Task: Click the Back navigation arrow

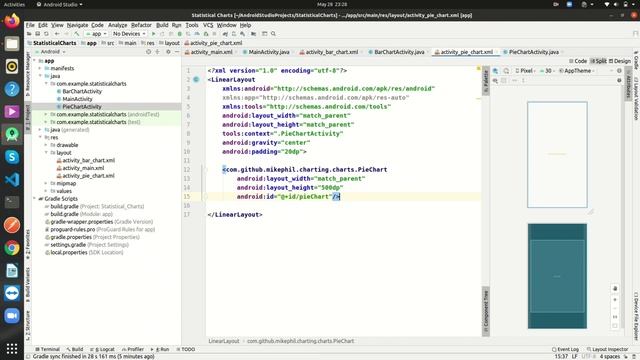Action: pos(57,34)
